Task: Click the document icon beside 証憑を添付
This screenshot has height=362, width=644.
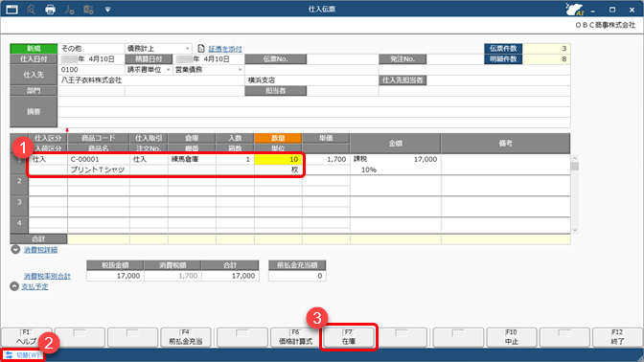Action: (201, 49)
